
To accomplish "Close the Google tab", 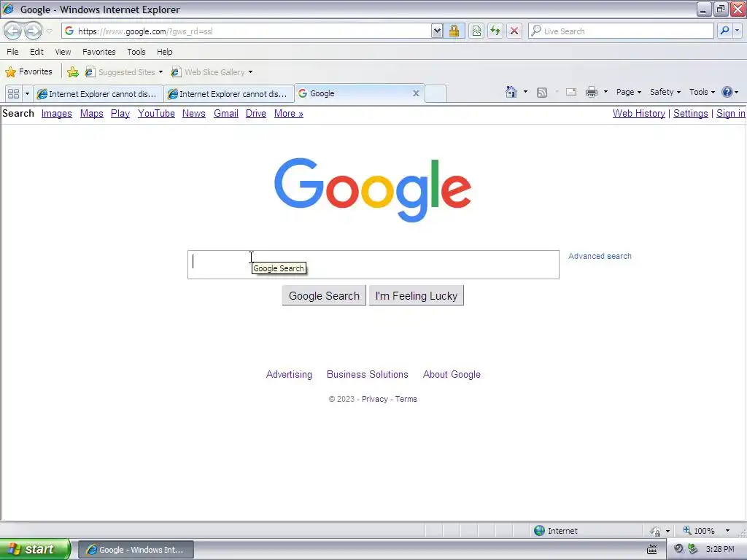I will tap(416, 93).
